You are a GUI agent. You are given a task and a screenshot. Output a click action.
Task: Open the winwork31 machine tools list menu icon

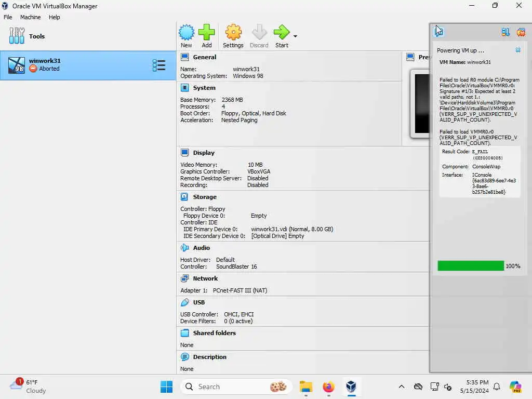coord(159,65)
